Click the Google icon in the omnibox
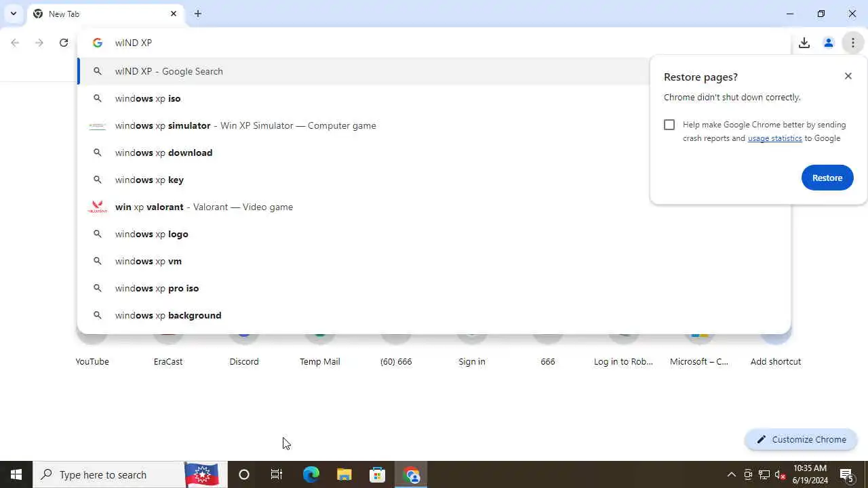868x488 pixels. tap(98, 43)
